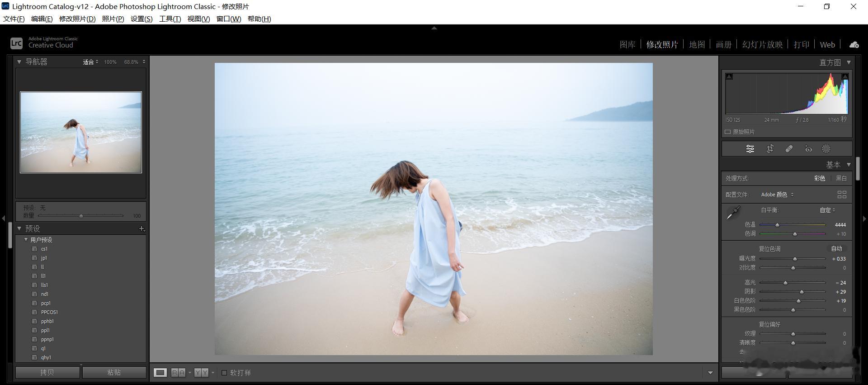Adjust the 高光 highlights slider
The width and height of the screenshot is (868, 385).
click(x=785, y=283)
